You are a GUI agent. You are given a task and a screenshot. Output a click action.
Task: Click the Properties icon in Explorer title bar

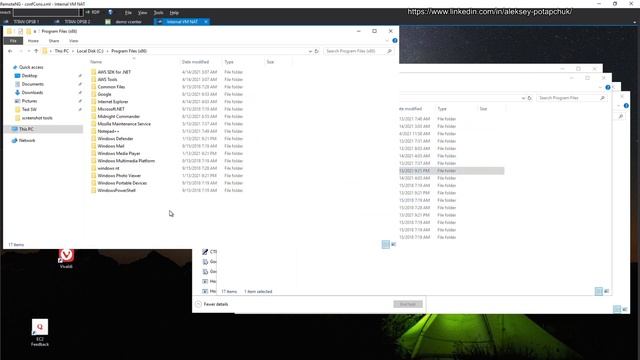pos(20,31)
